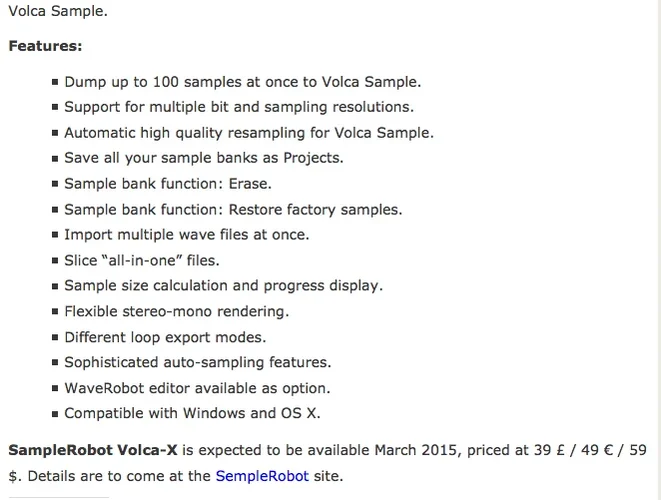The image size is (661, 500).
Task: Click 'Restore factory samples' feature item
Action: pos(232,209)
